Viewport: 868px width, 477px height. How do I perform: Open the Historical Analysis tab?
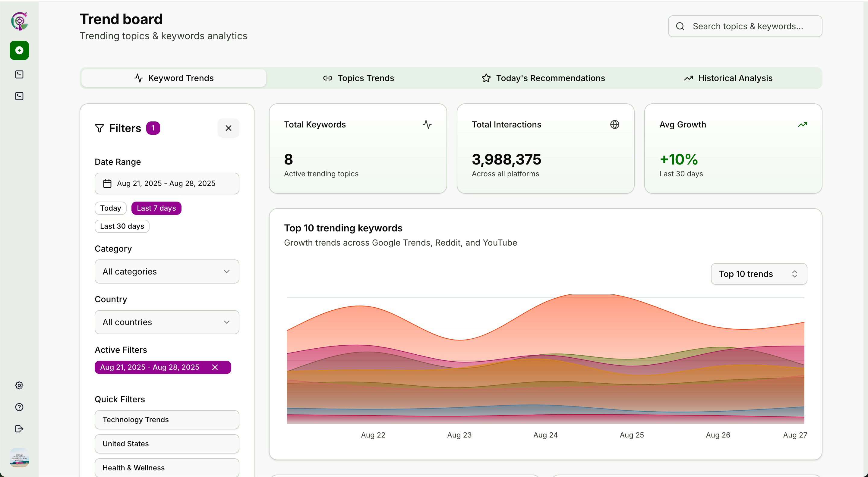pyautogui.click(x=728, y=78)
